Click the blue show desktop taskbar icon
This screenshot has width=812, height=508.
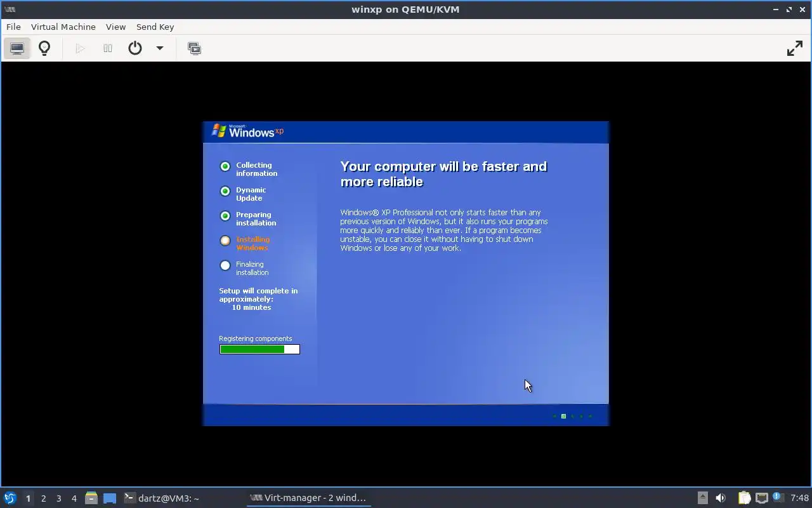coord(110,498)
